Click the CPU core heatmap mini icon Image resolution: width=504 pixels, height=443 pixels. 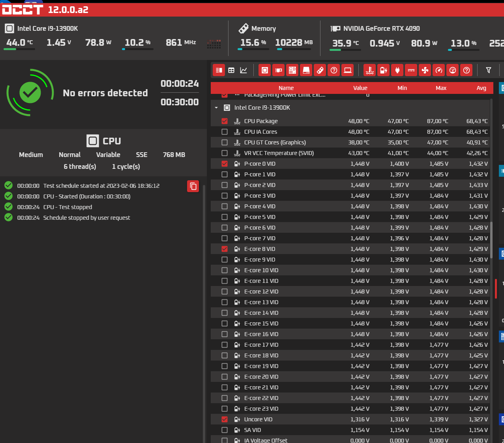click(x=214, y=43)
